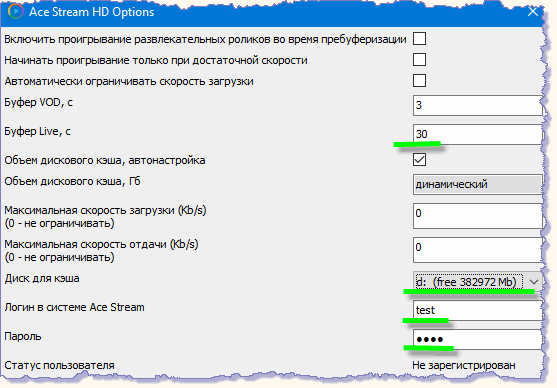Click the Пароль password field
The image size is (557, 388).
(x=477, y=340)
